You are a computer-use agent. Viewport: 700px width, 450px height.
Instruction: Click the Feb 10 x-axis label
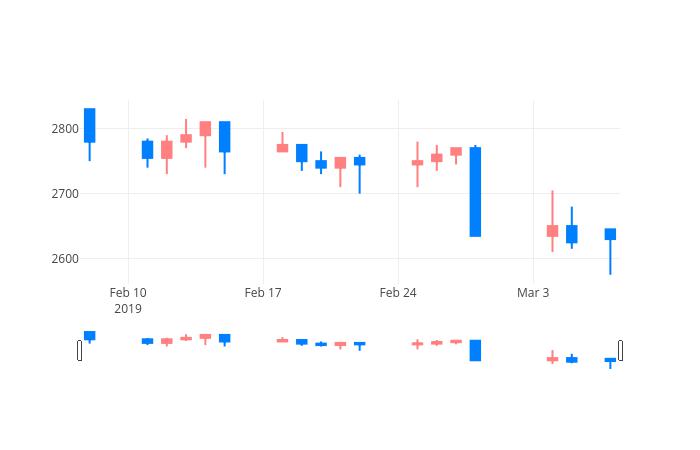[128, 293]
